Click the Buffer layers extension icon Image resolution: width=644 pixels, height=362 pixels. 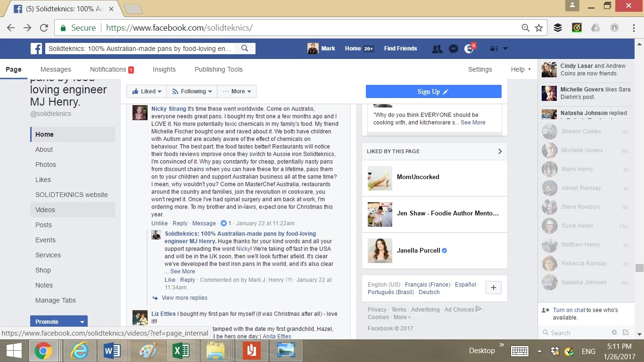558,28
